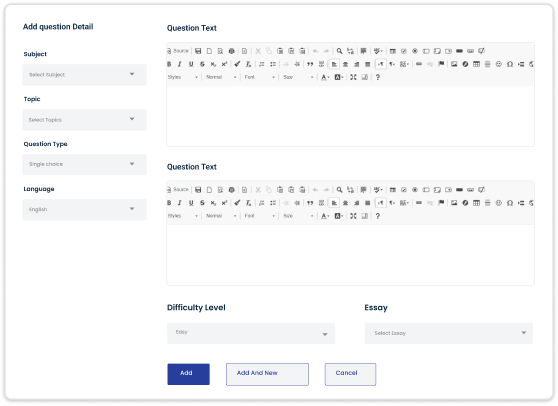Viewport: 558px width, 406px height.
Task: Insert Radio Button field in upper editor
Action: click(415, 51)
